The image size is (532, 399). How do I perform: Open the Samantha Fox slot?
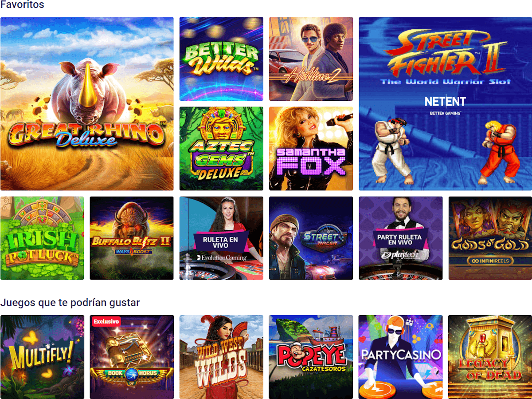(x=311, y=149)
